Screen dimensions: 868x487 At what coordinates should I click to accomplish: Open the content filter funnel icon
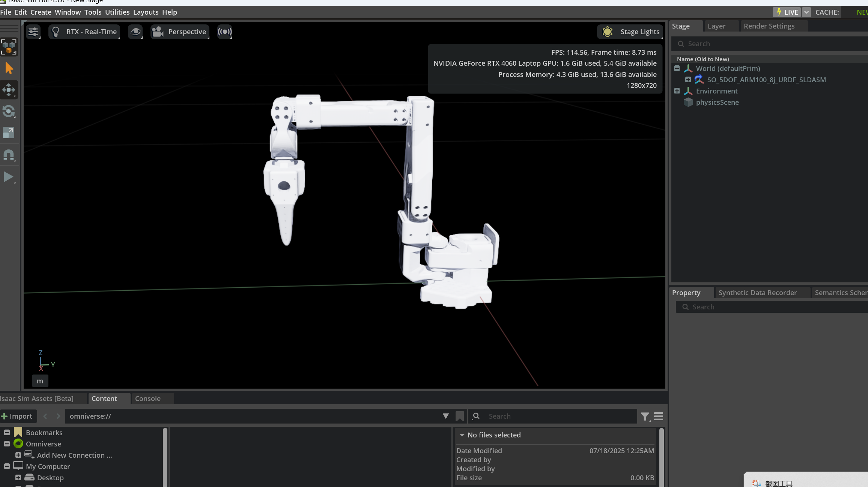(645, 416)
